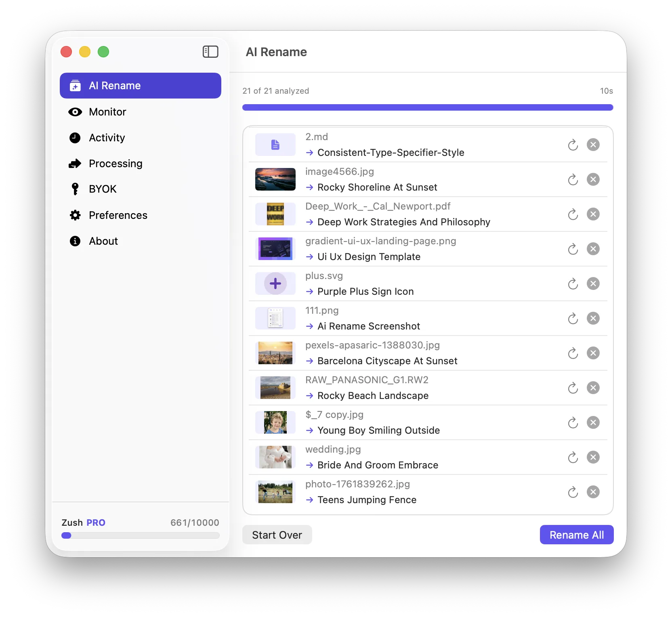Click the Zush PRO usage label
Image resolution: width=672 pixels, height=617 pixels.
(x=83, y=522)
